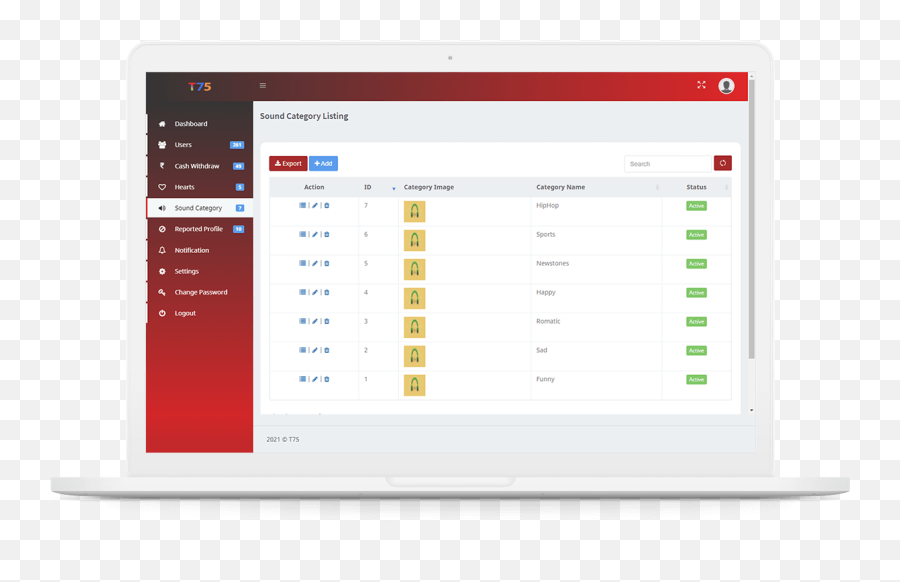Click the Funny category image thumbnail
900x582 pixels.
(x=414, y=385)
